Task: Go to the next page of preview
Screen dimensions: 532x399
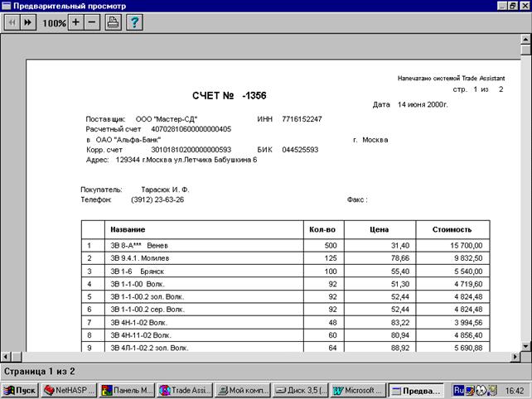Action: click(x=28, y=23)
